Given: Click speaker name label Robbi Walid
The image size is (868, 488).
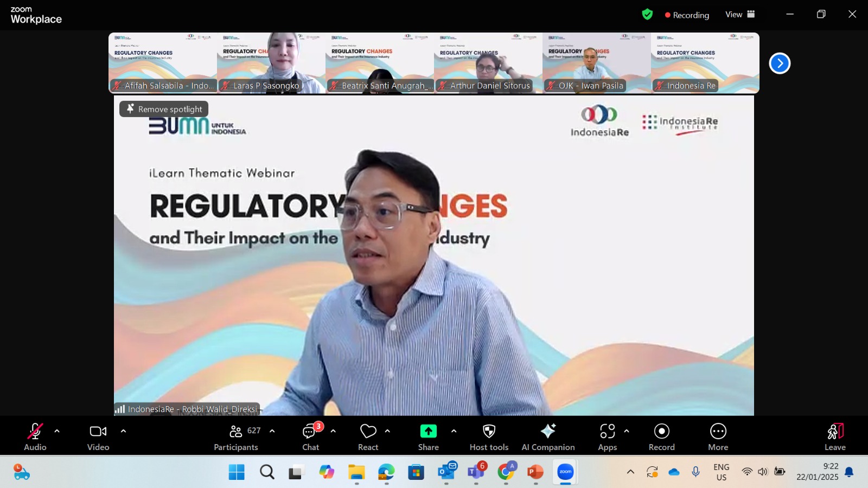Looking at the screenshot, I should (x=187, y=409).
